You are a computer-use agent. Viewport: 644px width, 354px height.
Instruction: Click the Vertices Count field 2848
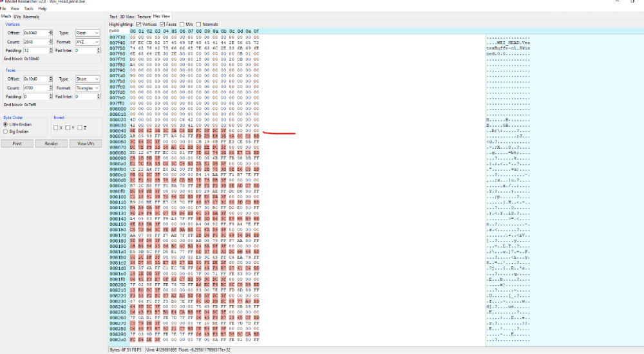tap(35, 42)
